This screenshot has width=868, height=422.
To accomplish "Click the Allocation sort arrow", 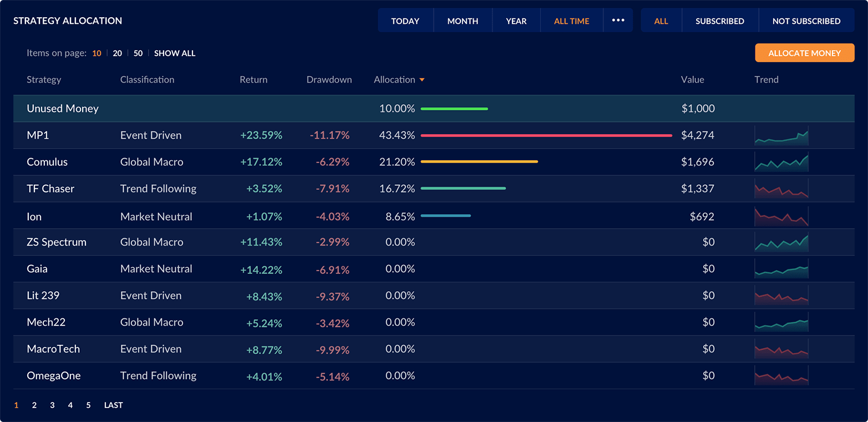I will click(x=422, y=80).
